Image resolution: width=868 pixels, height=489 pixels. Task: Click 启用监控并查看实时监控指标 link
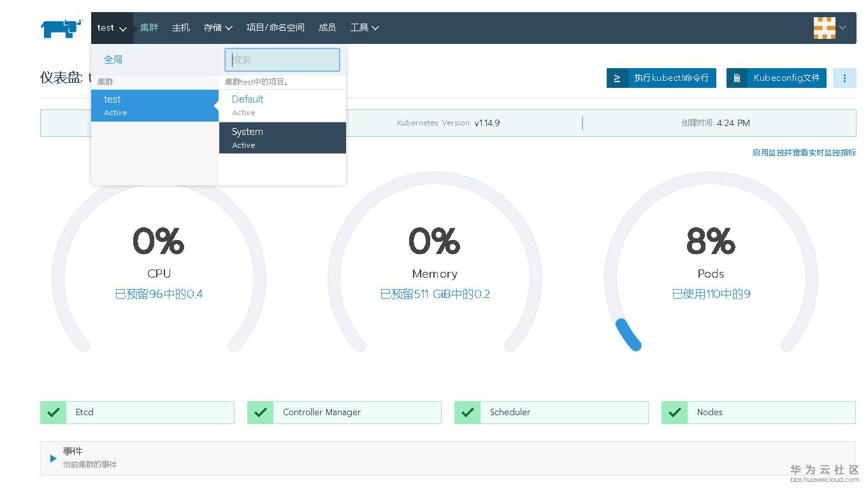click(804, 153)
